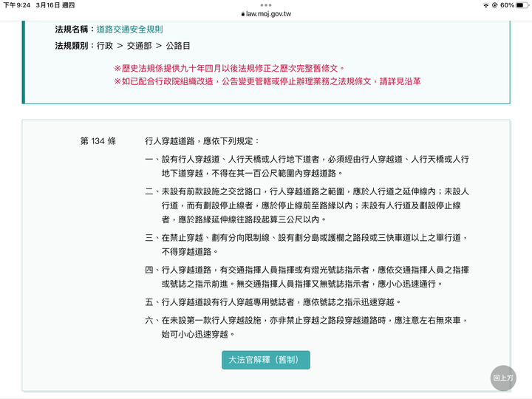Click the red notice about 行政院組織改造
The image size is (532, 399).
pos(267,81)
